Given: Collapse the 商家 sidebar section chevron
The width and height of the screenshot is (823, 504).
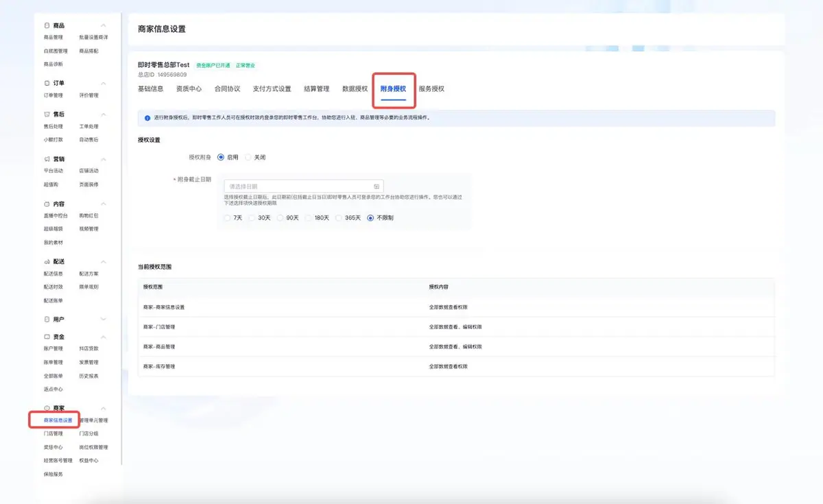Looking at the screenshot, I should 104,408.
